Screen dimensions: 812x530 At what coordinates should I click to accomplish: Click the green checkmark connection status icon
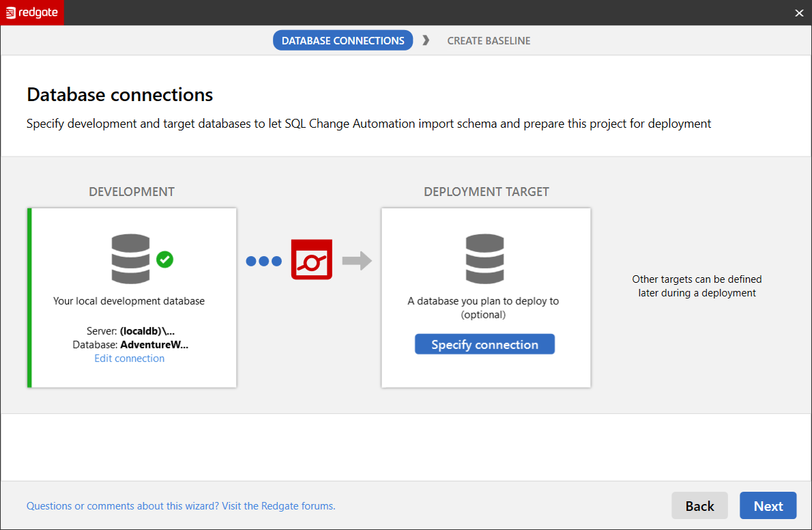tap(164, 259)
